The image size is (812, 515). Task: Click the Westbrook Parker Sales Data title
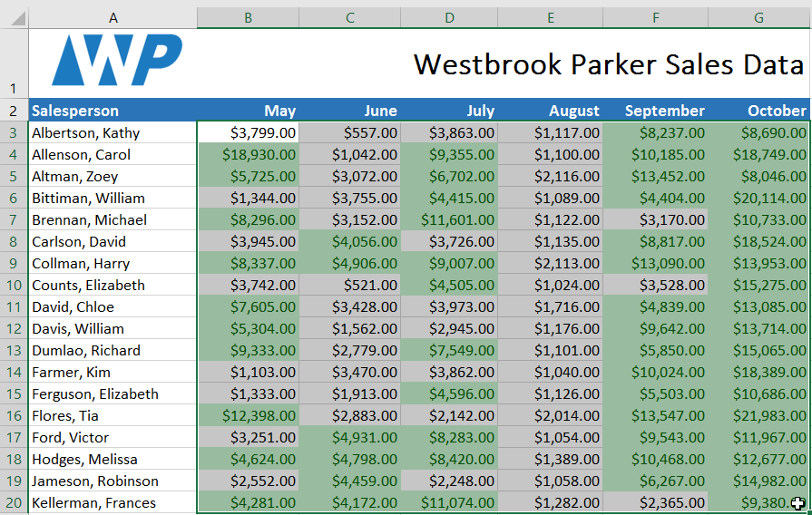608,64
